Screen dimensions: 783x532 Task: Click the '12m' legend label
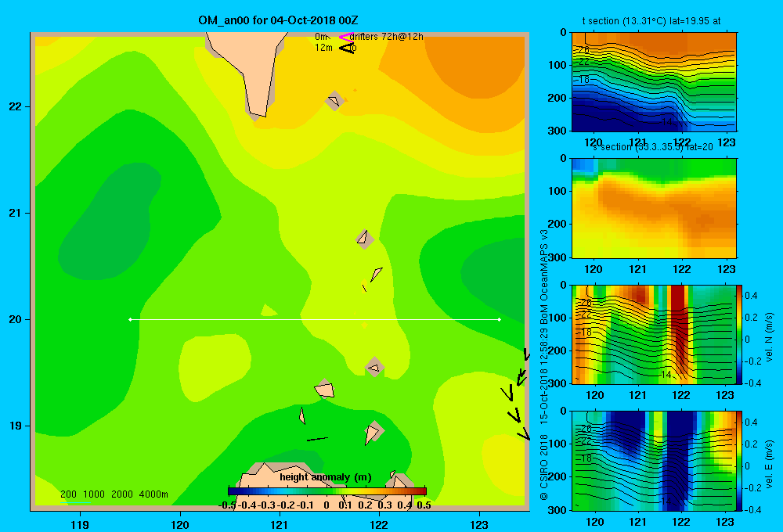(323, 48)
